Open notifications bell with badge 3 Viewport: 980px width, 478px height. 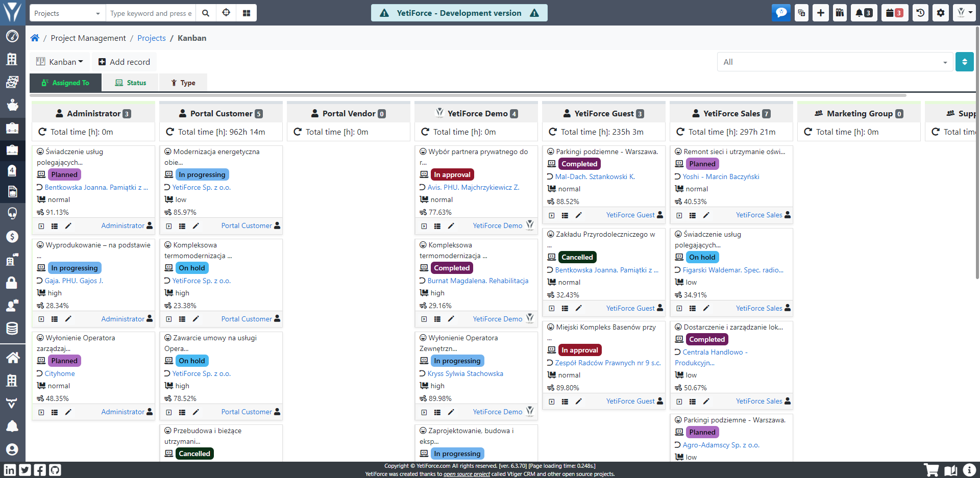(864, 13)
